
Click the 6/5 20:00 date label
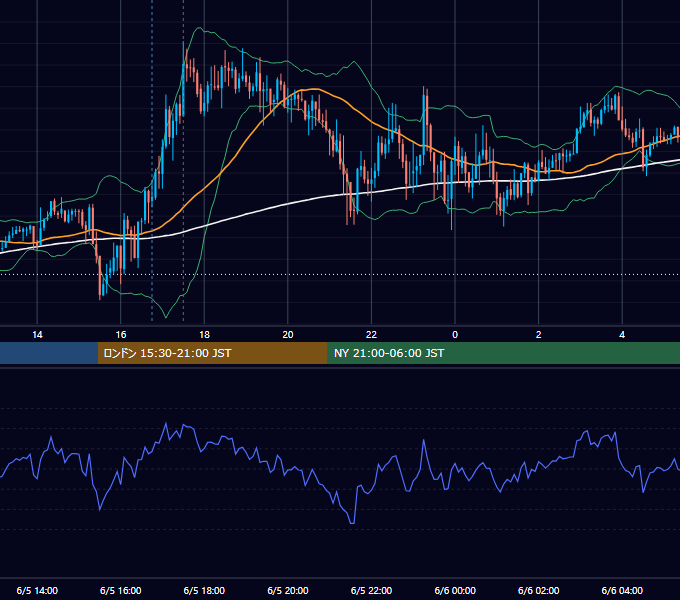click(288, 590)
